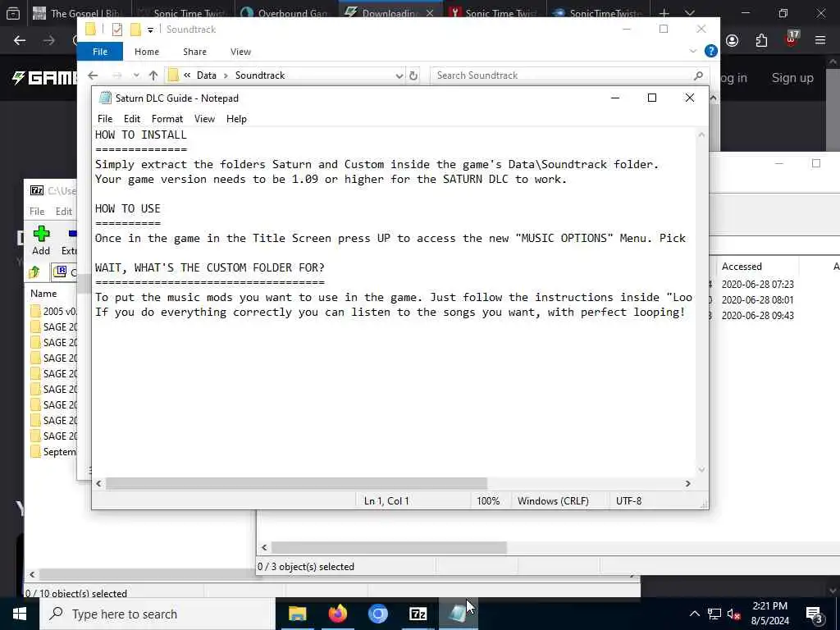Go back in Explorer Soundtrack window
The image size is (840, 630).
pos(93,75)
